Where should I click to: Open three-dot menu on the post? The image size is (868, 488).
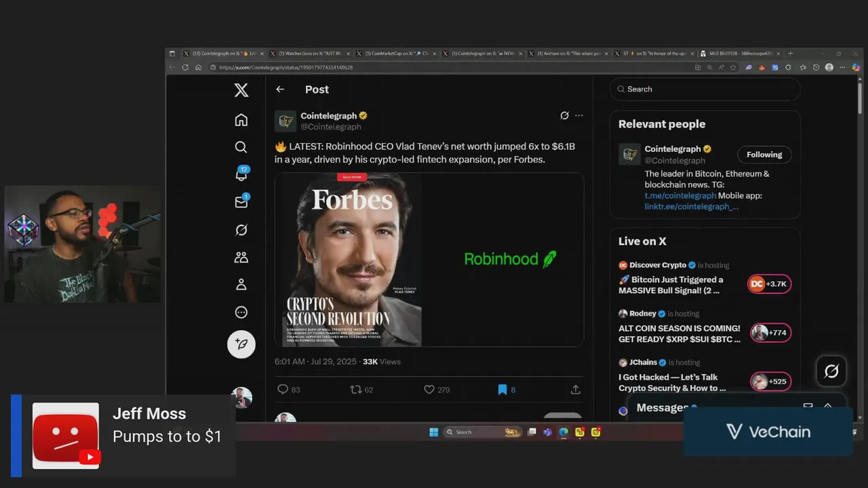pyautogui.click(x=578, y=115)
